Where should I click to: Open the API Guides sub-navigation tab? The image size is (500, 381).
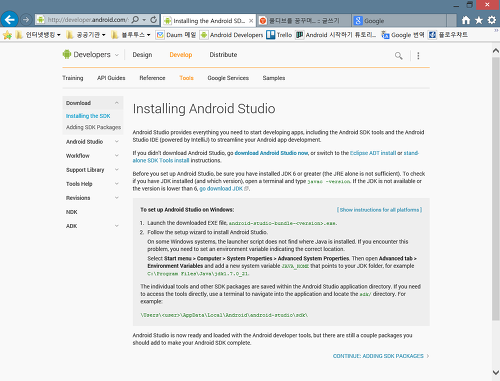click(x=111, y=78)
